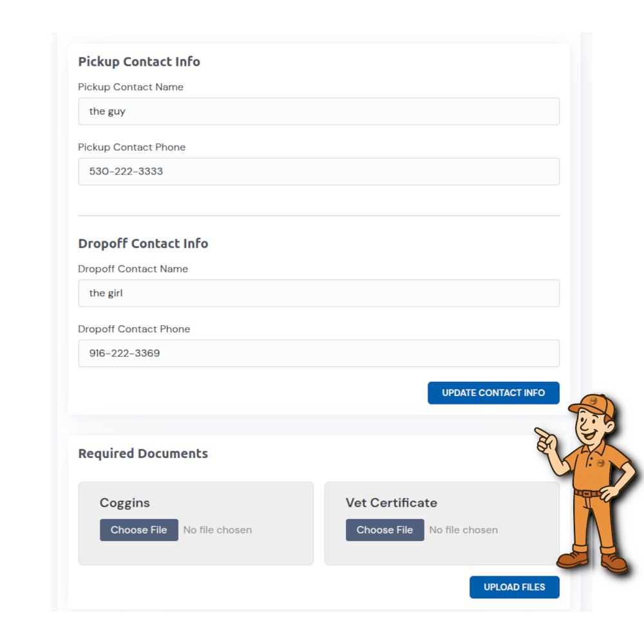
Task: Click the Dropoff Contact Name label
Action: tap(133, 269)
